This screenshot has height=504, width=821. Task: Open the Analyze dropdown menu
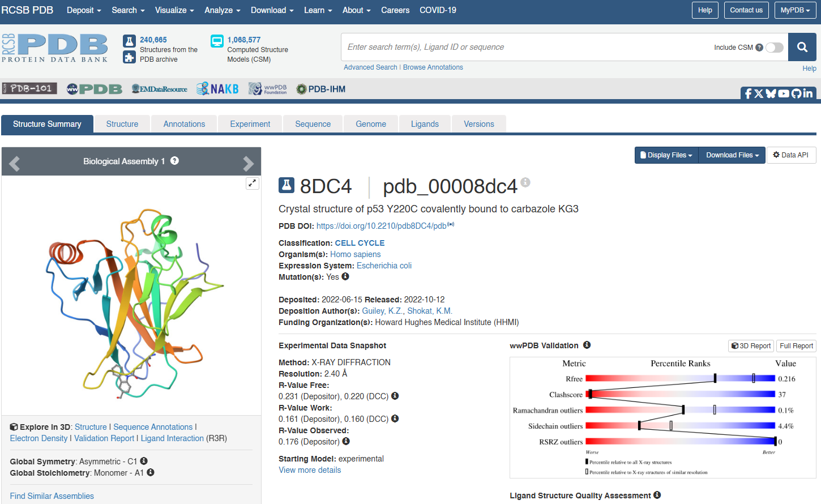click(x=223, y=10)
